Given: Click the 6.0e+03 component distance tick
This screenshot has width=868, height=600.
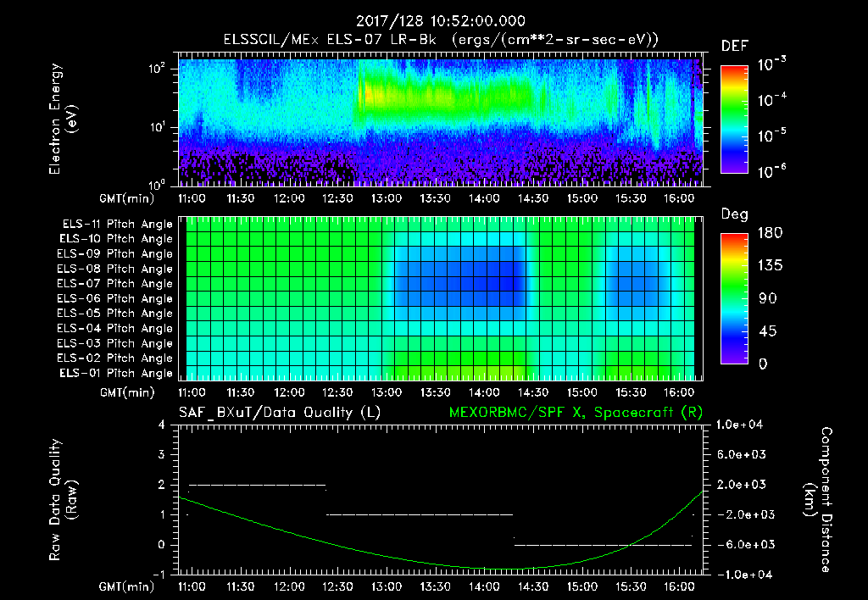Looking at the screenshot, I should pyautogui.click(x=742, y=455).
